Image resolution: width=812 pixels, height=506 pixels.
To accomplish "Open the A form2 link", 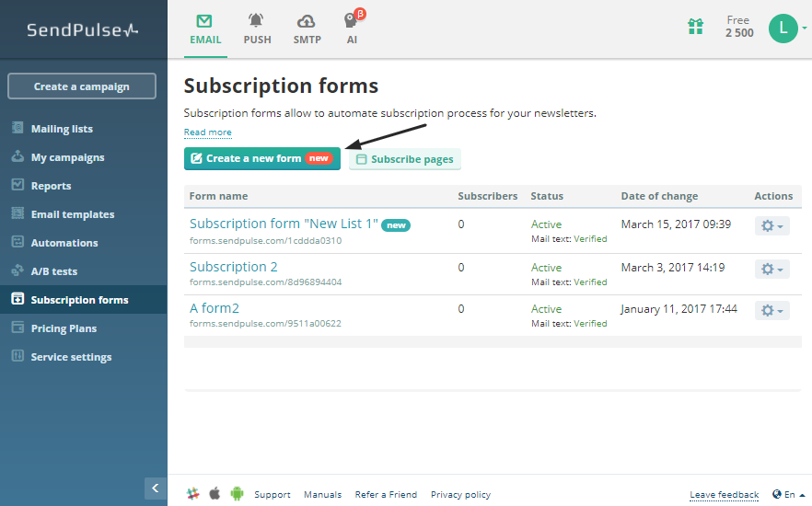I will click(x=215, y=308).
